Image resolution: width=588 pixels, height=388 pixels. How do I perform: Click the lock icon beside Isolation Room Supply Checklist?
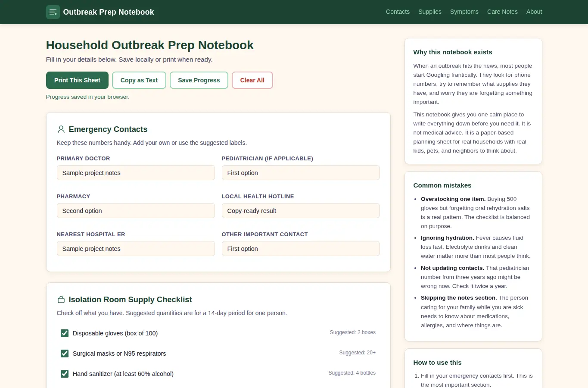pos(61,300)
